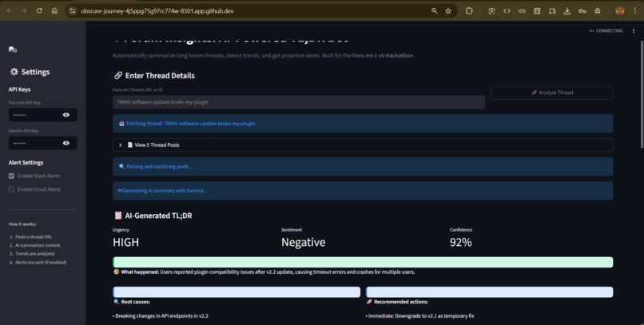Open the browser home page
The width and height of the screenshot is (644, 325).
(x=54, y=11)
